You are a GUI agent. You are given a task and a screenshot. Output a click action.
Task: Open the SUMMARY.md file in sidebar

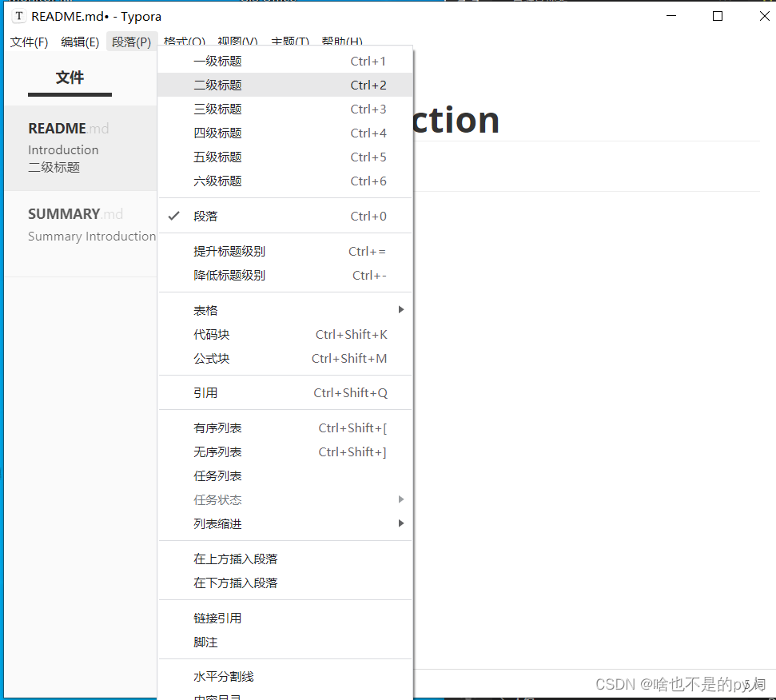click(75, 213)
